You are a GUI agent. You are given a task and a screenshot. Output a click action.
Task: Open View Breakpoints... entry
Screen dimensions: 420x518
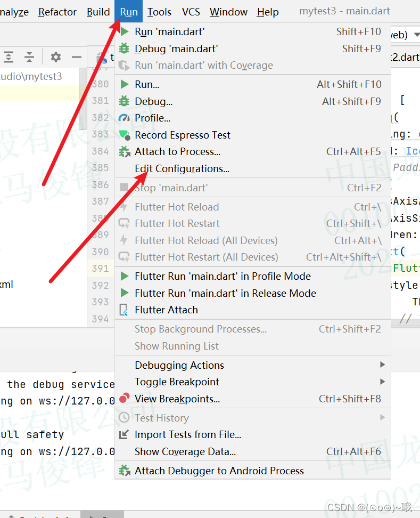253,399
